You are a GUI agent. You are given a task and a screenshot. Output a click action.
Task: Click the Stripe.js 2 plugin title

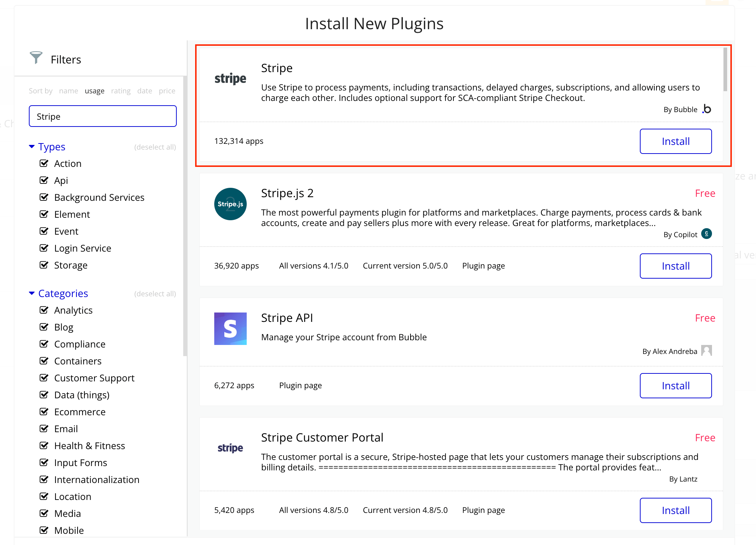[287, 193]
